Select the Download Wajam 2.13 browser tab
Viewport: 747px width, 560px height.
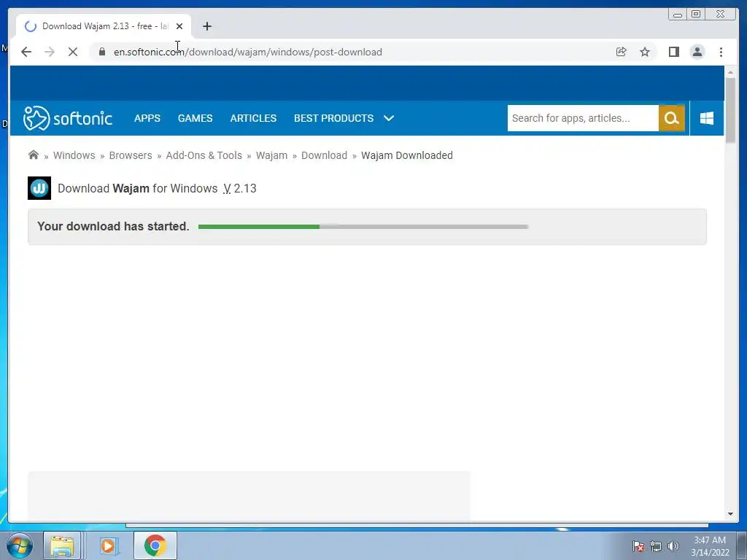tap(104, 26)
